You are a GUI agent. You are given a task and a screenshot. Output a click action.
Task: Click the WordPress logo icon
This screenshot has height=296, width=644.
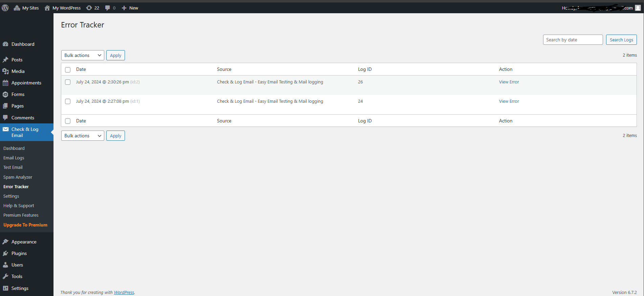pos(5,8)
